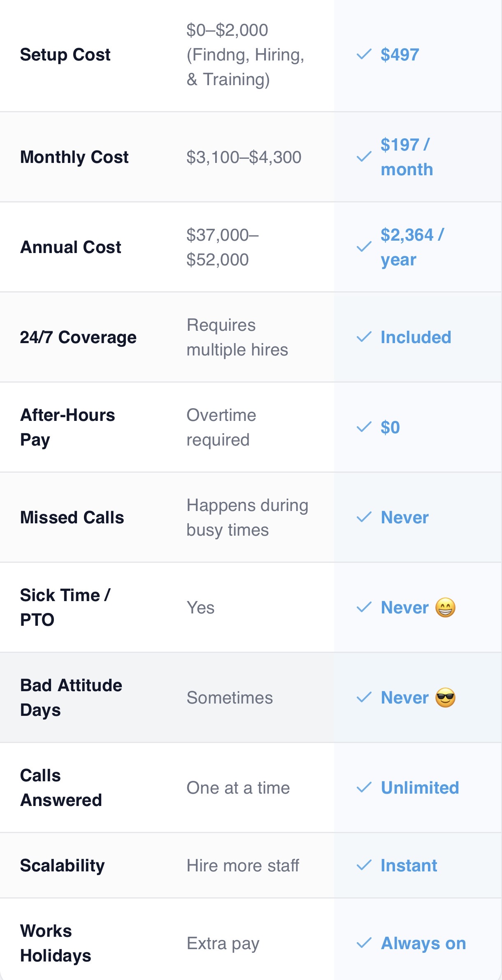Click the checkmark beside $2,364 / year
Screen dimensions: 502x980
coord(364,247)
